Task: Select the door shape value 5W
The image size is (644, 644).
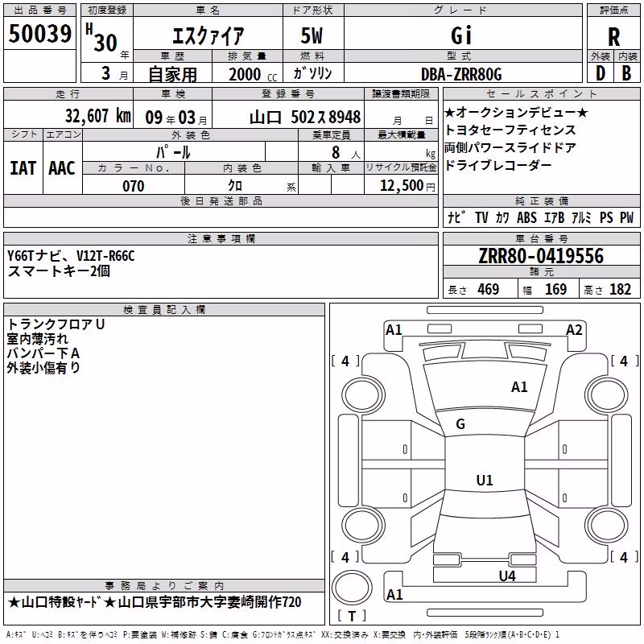Action: pos(312,35)
